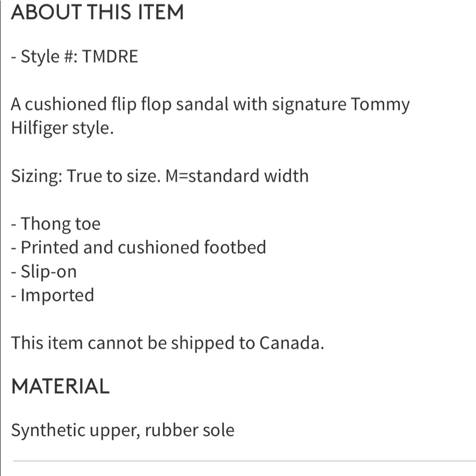Click the Synthetic upper, rubber sole text
The image size is (476, 476).
(123, 431)
